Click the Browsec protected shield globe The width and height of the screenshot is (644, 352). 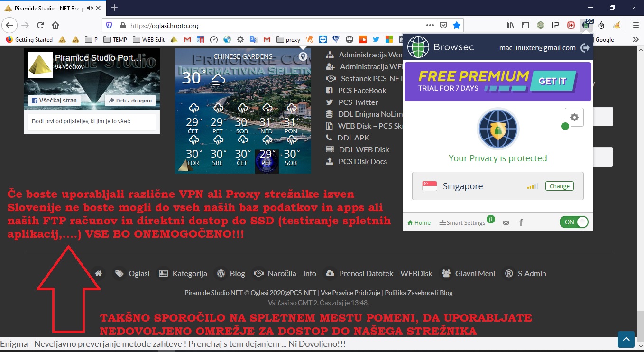(x=497, y=129)
